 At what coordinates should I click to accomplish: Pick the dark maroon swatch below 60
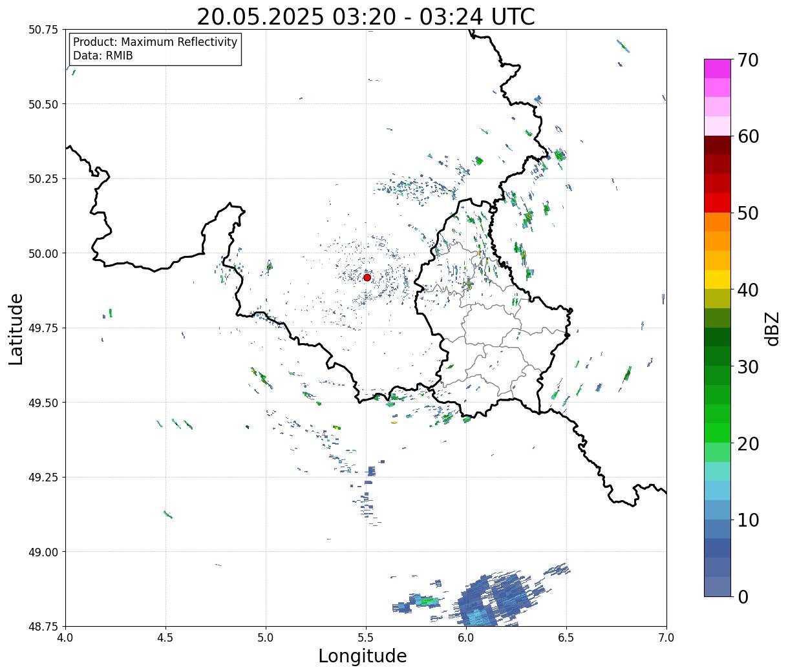tap(718, 145)
